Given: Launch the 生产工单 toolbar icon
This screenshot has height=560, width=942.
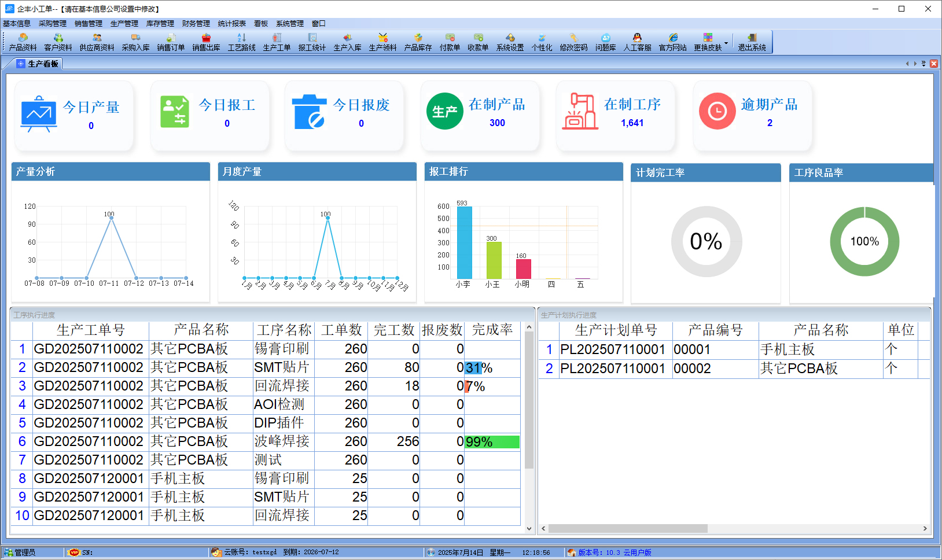Looking at the screenshot, I should (x=277, y=42).
